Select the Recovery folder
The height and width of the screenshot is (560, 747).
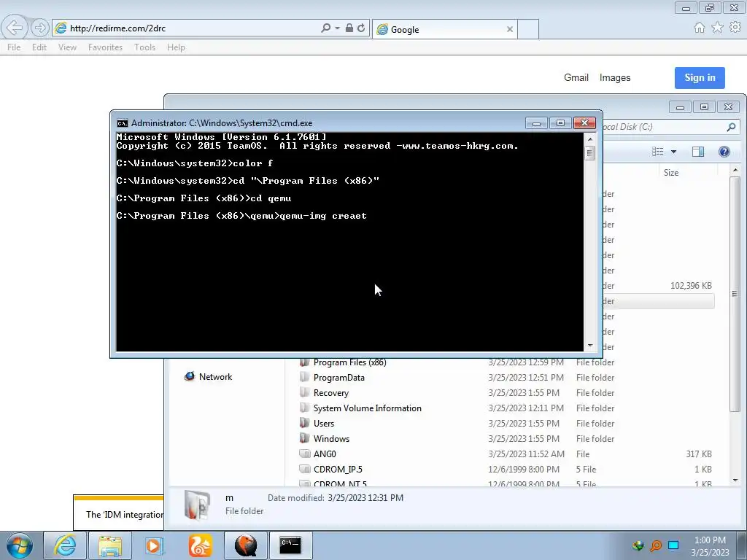(x=330, y=393)
